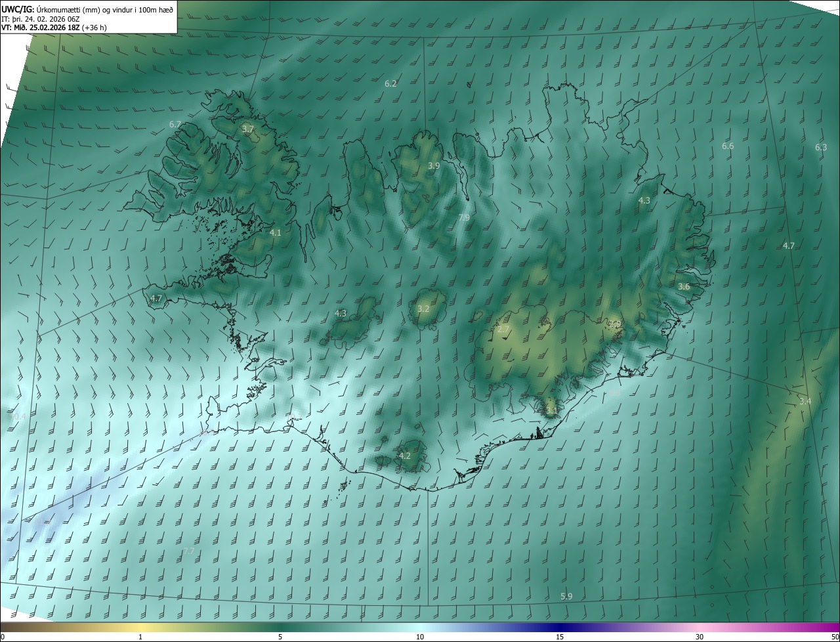Viewport: 840px width, 642px height.
Task: Click the 3.9 value label
Action: (434, 165)
